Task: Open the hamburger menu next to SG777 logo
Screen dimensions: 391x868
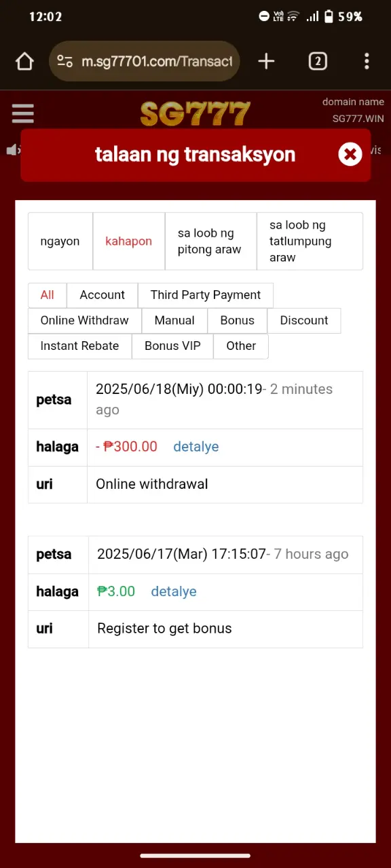Action: pos(23,113)
